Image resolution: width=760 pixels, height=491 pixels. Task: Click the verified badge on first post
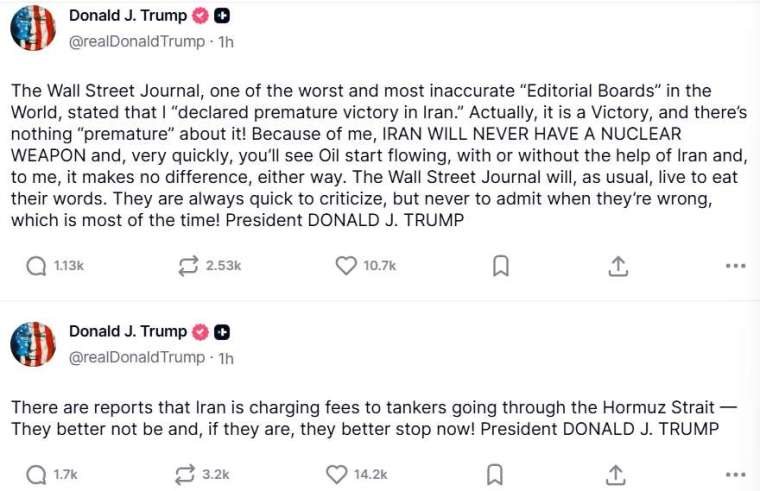(200, 16)
